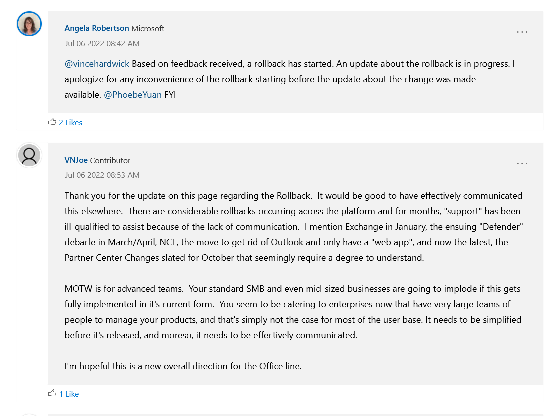Viewport: 560px width, 416px height.
Task: Click the Jul 06 2022 08:53 AM timestamp
Action: pyautogui.click(x=102, y=175)
